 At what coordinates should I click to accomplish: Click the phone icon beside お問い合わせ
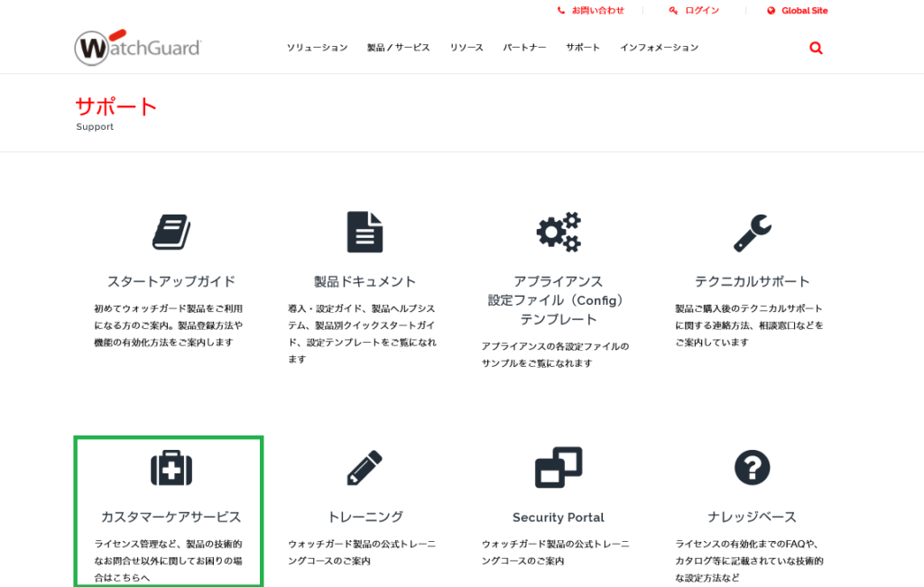point(561,11)
